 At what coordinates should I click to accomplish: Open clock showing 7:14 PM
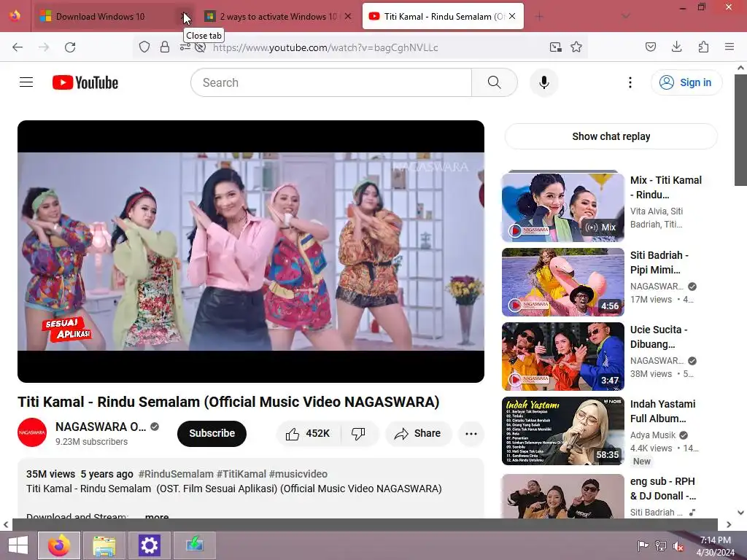(x=715, y=545)
